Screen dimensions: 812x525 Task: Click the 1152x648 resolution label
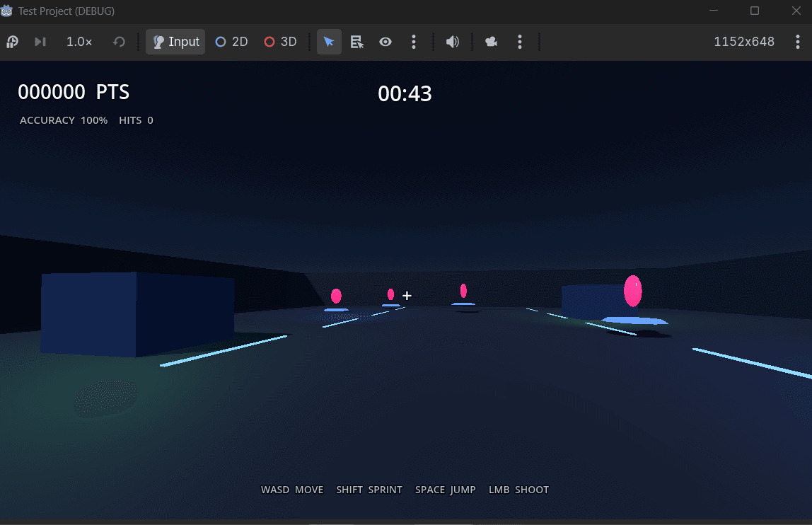click(743, 42)
